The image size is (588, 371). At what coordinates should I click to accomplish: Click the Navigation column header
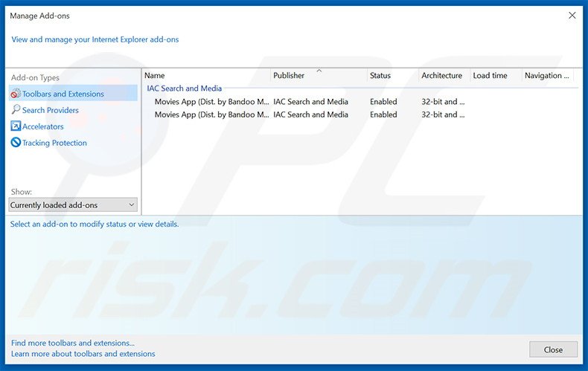coord(549,75)
